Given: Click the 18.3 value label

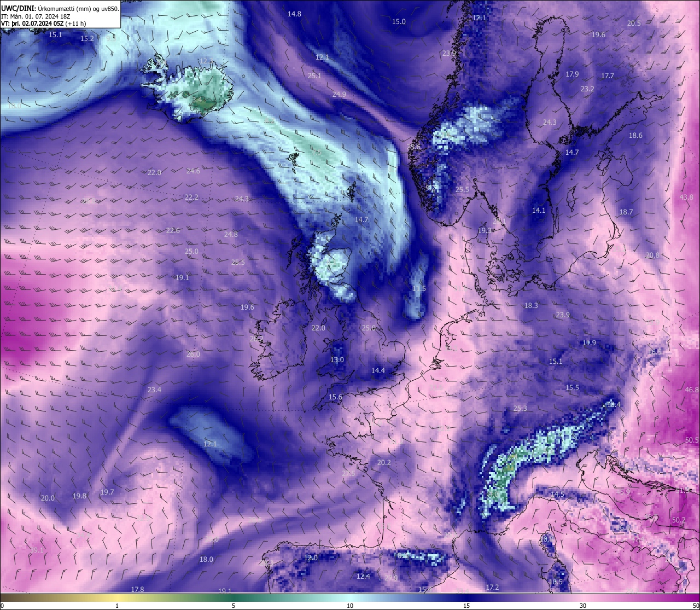Looking at the screenshot, I should tap(531, 305).
